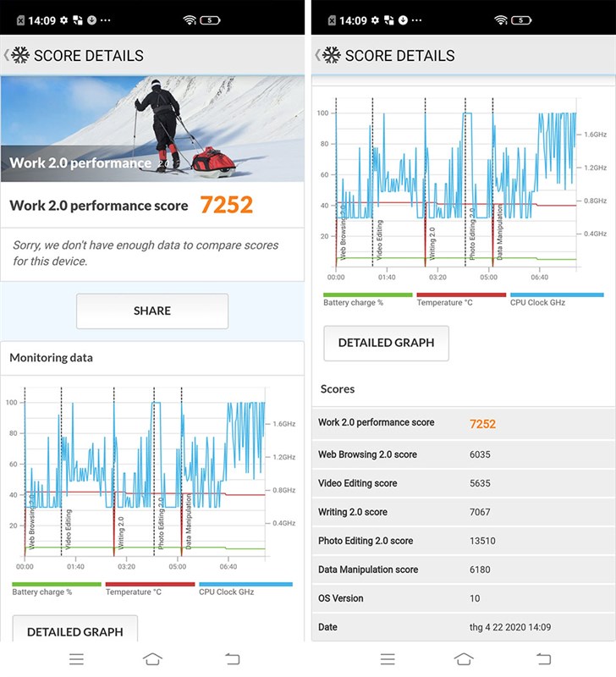Tap the 6035 web browsing value
The image size is (616, 677).
(480, 454)
